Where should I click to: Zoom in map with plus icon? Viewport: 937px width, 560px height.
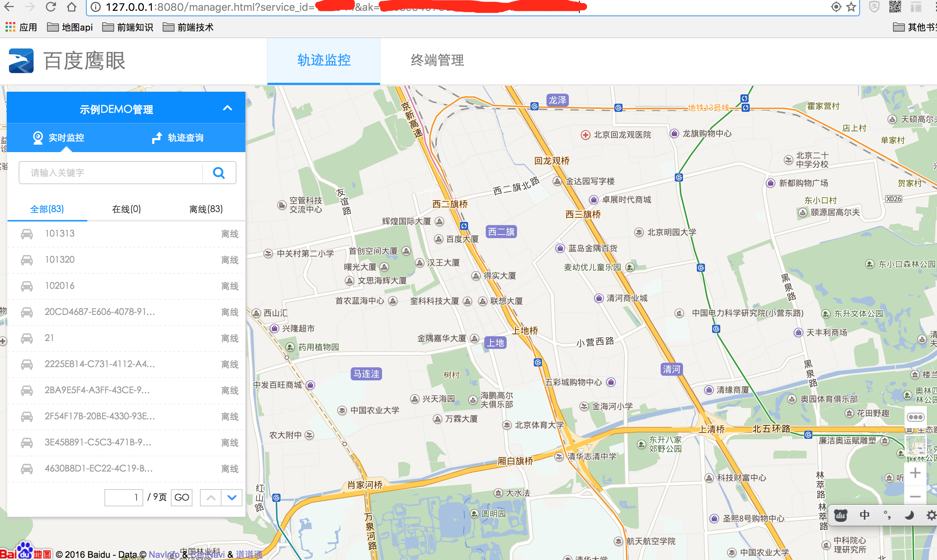(915, 473)
